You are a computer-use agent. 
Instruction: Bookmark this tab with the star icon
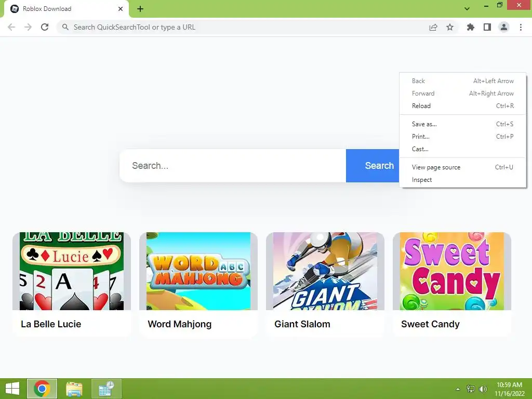coord(450,27)
